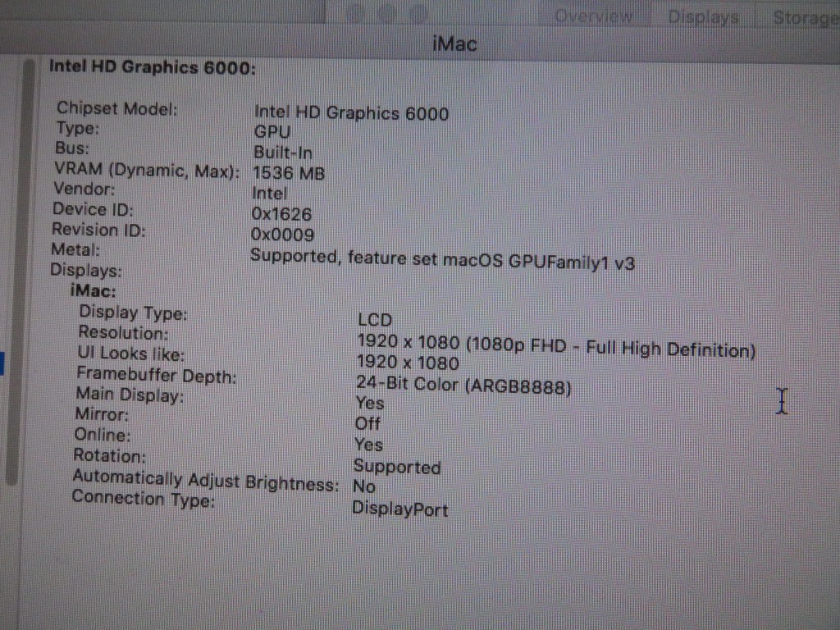The width and height of the screenshot is (840, 630).
Task: Click the 'Vendor:' label
Action: coord(84,189)
